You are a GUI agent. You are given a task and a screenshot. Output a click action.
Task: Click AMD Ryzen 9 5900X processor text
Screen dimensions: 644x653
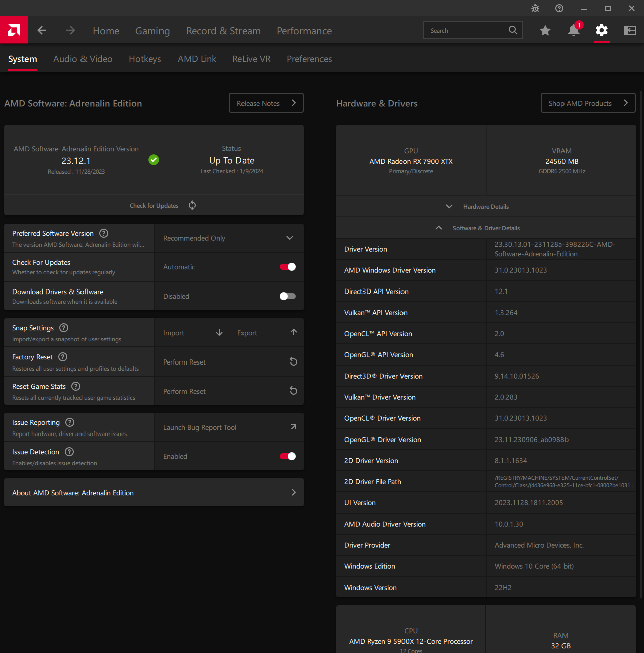point(411,641)
